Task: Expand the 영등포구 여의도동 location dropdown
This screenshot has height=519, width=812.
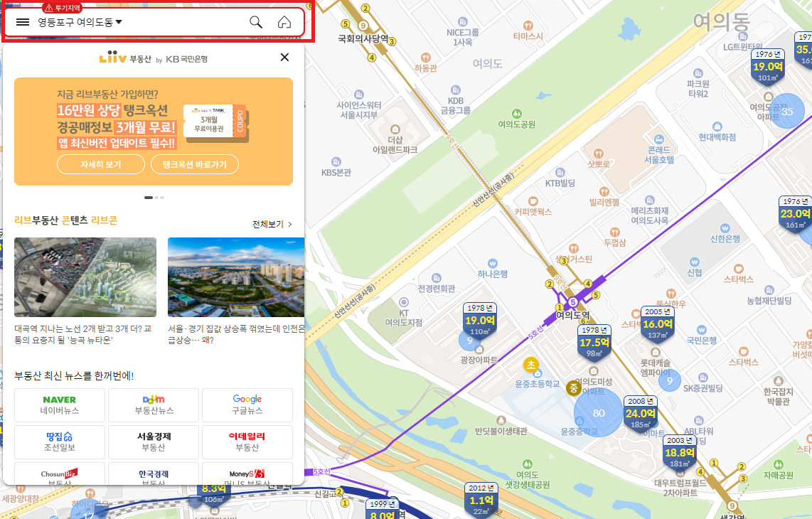Action: tap(80, 22)
